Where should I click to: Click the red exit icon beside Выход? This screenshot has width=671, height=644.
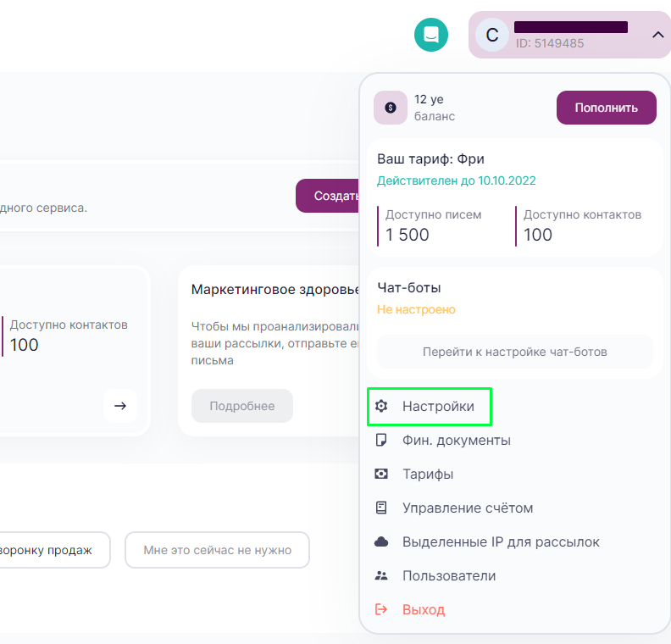[381, 610]
